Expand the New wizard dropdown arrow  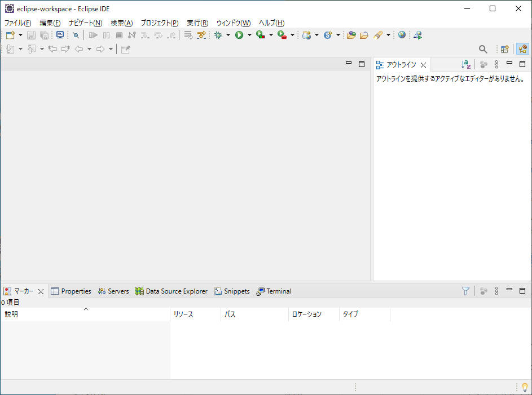click(x=21, y=35)
